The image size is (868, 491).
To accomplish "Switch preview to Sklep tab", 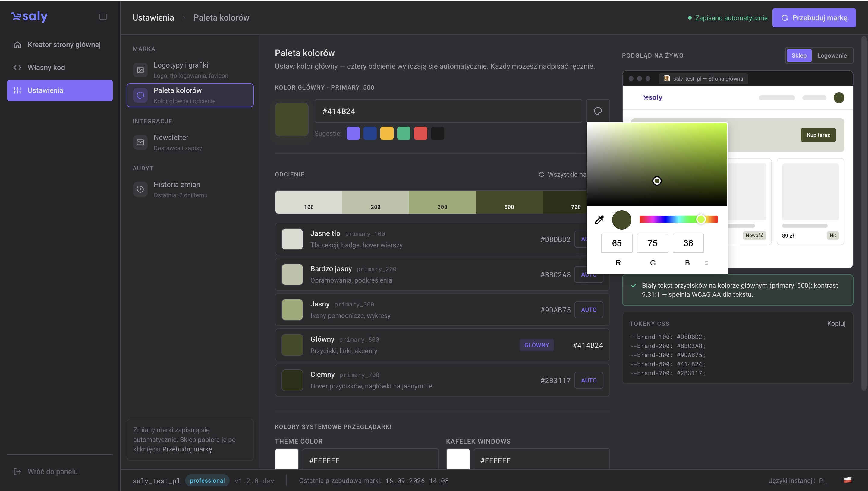I will pyautogui.click(x=799, y=55).
